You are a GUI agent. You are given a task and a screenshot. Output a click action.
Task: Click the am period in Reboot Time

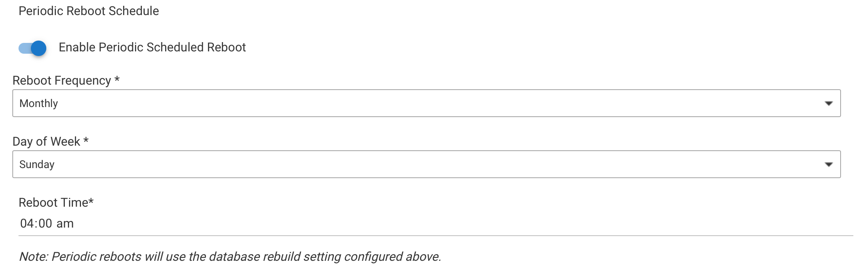click(65, 224)
